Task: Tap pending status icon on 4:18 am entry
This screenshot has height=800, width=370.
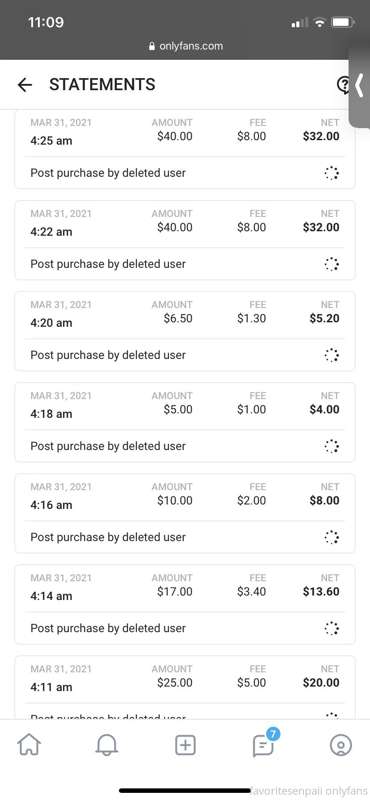Action: pyautogui.click(x=332, y=446)
